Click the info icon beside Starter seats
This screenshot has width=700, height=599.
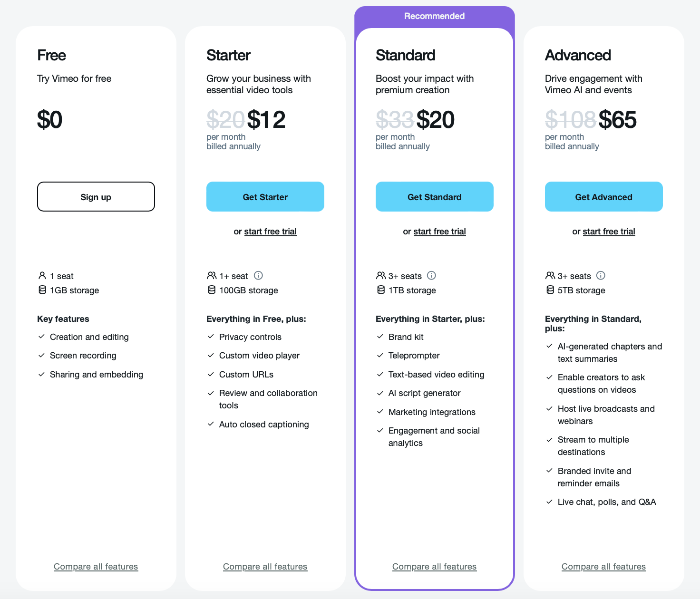coord(258,276)
